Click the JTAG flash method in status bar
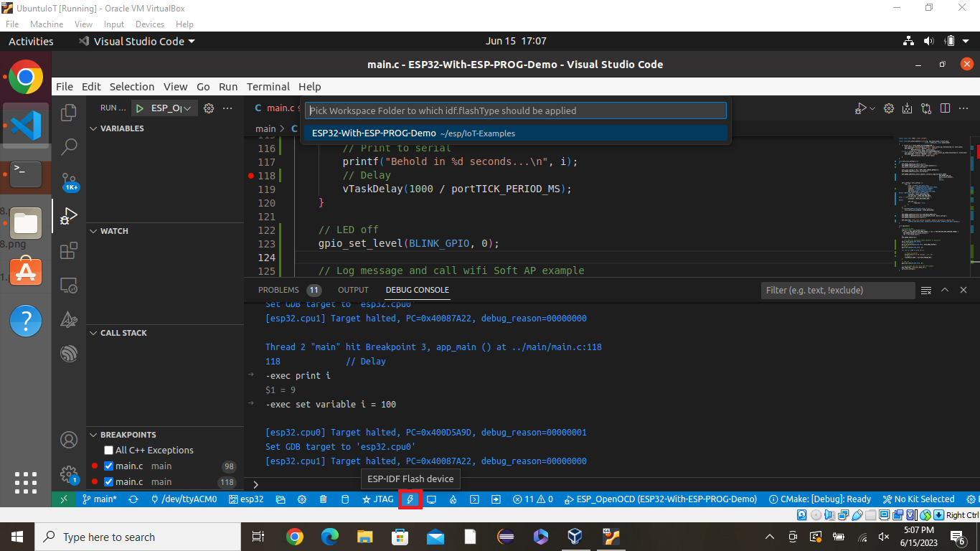The width and height of the screenshot is (980, 551). pos(378,499)
